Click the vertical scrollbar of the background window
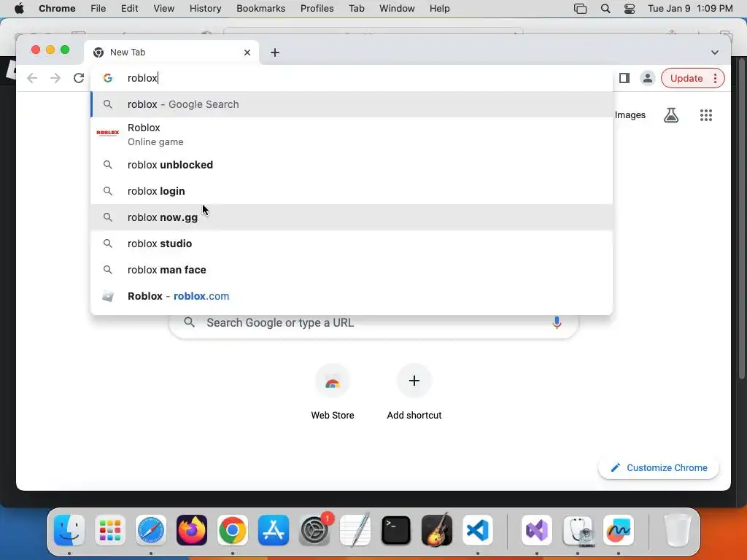Viewport: 747px width, 560px height. tap(741, 219)
